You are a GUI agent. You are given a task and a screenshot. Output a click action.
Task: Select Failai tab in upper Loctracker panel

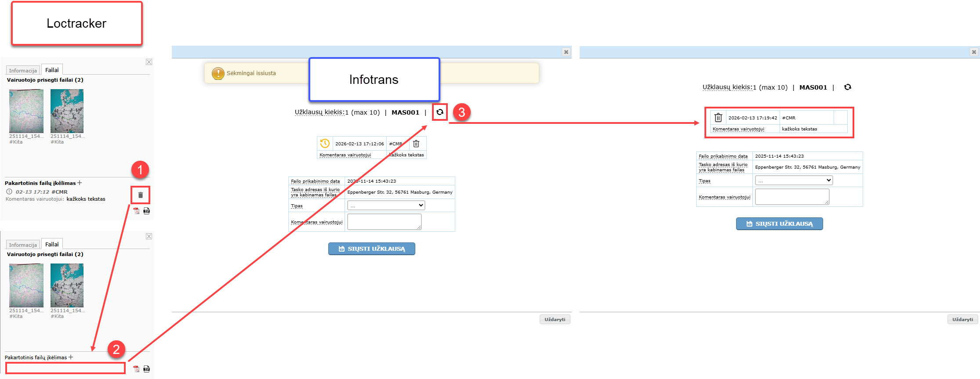click(52, 70)
